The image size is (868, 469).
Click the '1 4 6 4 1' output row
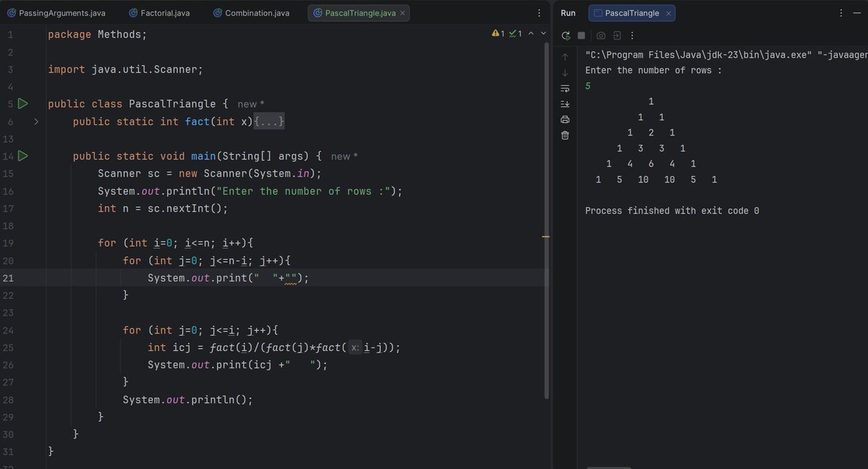pos(651,164)
